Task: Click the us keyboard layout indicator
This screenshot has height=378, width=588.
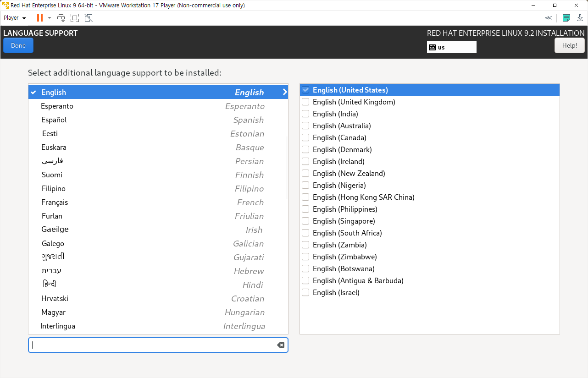Action: pos(452,47)
